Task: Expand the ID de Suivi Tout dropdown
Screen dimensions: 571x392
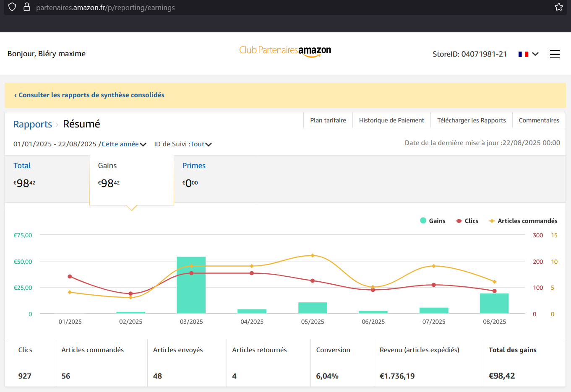Action: 201,144
